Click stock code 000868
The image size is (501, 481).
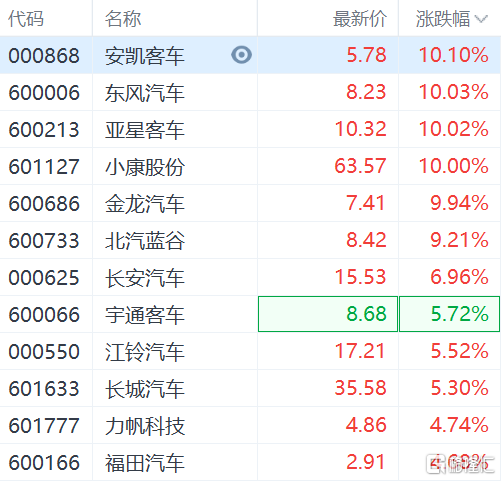point(44,55)
